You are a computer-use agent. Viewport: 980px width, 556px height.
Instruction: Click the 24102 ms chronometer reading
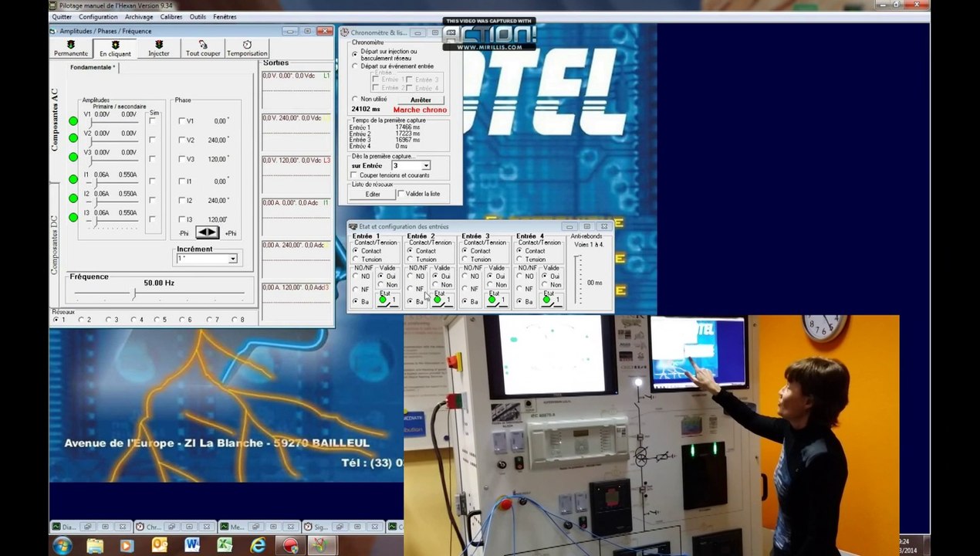coord(366,110)
